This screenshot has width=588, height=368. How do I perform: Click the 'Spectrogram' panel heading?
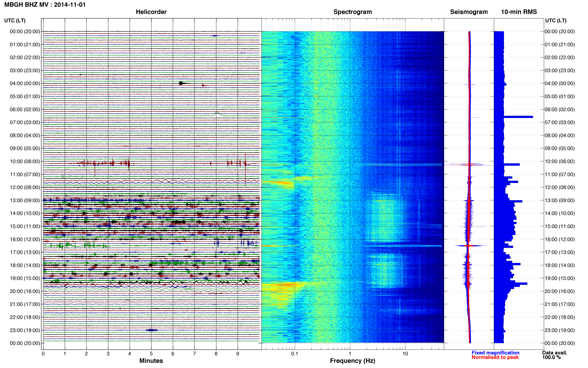click(x=352, y=12)
